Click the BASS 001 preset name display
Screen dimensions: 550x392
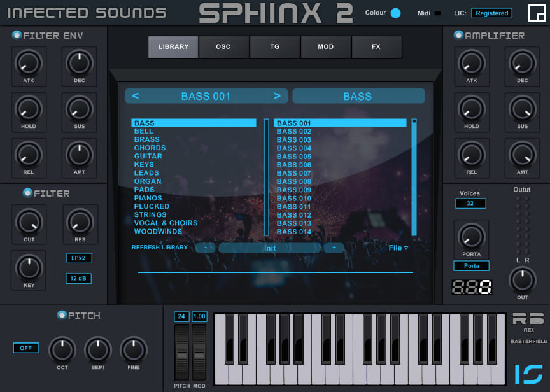pyautogui.click(x=206, y=96)
